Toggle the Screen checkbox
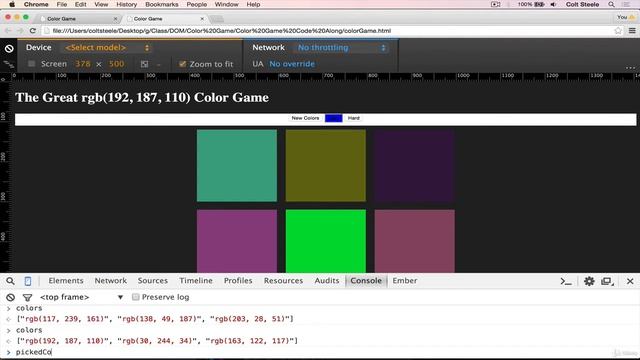 [x=31, y=64]
